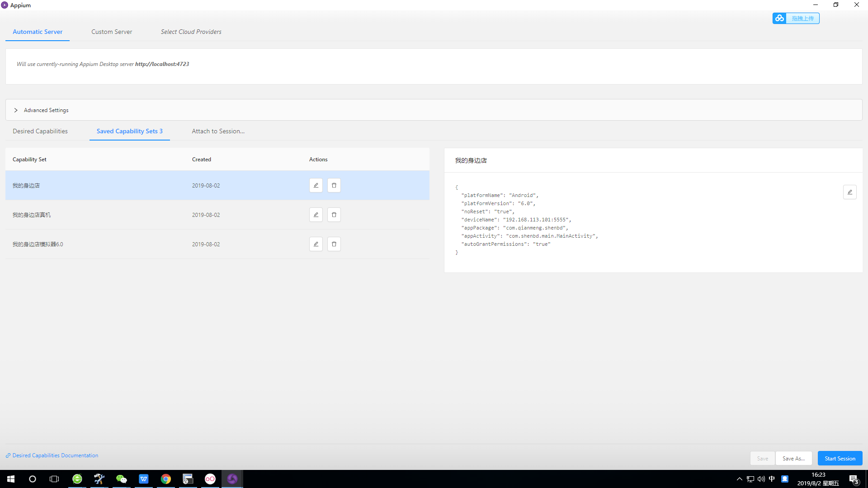This screenshot has height=488, width=868.
Task: Click the Save As button
Action: (x=793, y=458)
